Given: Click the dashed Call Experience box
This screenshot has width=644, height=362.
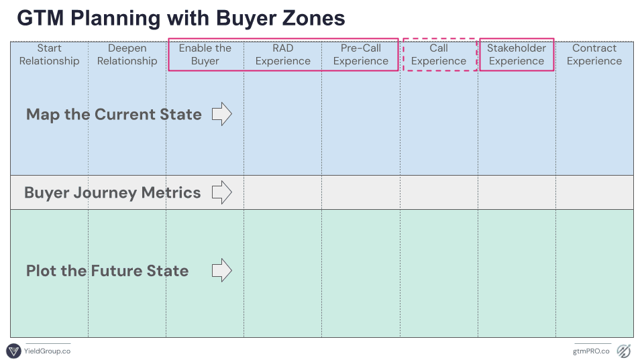Looking at the screenshot, I should [439, 55].
